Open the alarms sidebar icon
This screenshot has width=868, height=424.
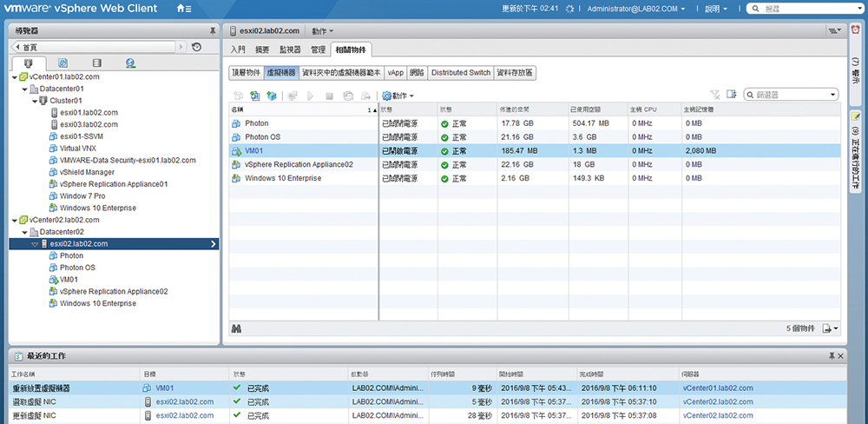855,30
